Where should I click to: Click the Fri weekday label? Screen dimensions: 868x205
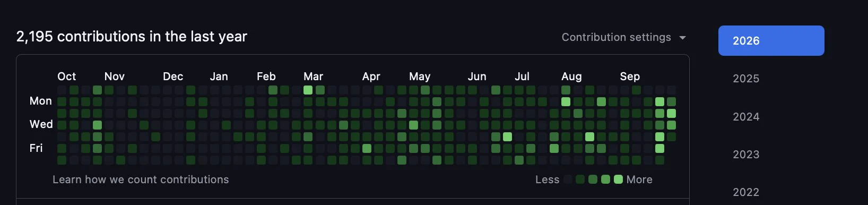coord(36,148)
